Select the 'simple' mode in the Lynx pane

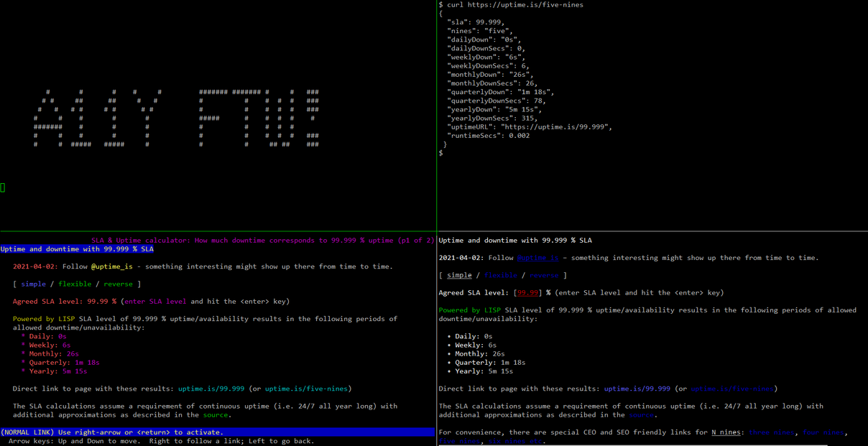(x=33, y=284)
